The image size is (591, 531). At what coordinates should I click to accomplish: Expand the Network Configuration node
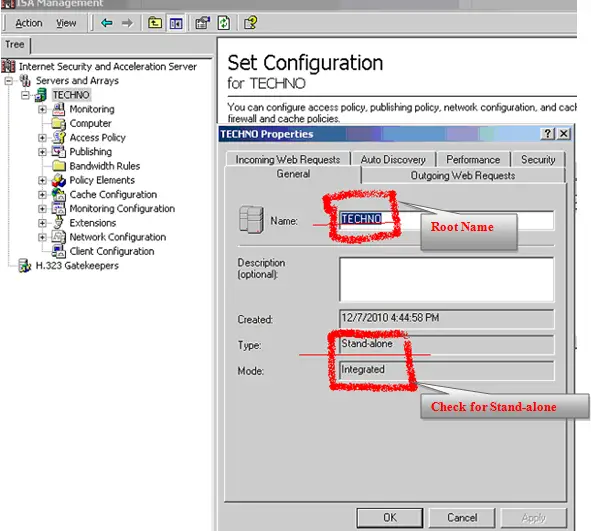click(x=42, y=237)
